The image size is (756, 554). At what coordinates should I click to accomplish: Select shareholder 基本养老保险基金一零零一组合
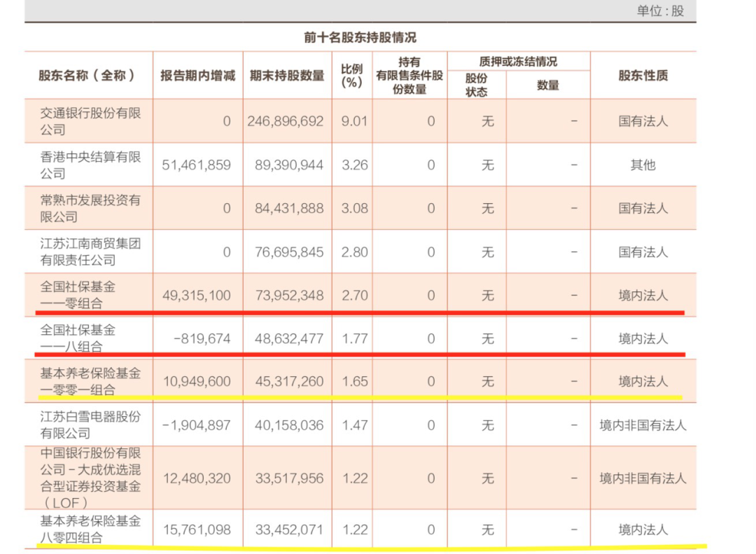pyautogui.click(x=90, y=381)
